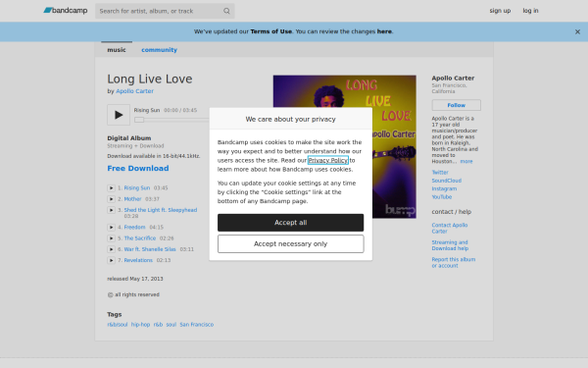Viewport: 588px width, 368px height.
Task: Open Revelations track link
Action: [x=138, y=260]
